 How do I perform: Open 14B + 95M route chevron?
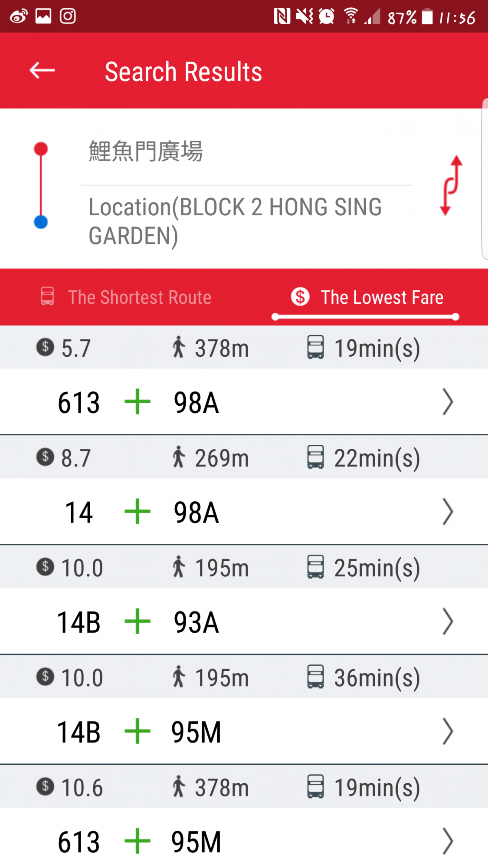tap(447, 731)
